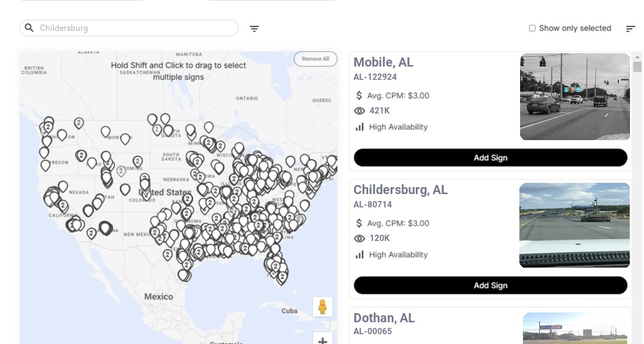644x344 pixels.
Task: Open Mobile, AL billboard photo
Action: (575, 97)
